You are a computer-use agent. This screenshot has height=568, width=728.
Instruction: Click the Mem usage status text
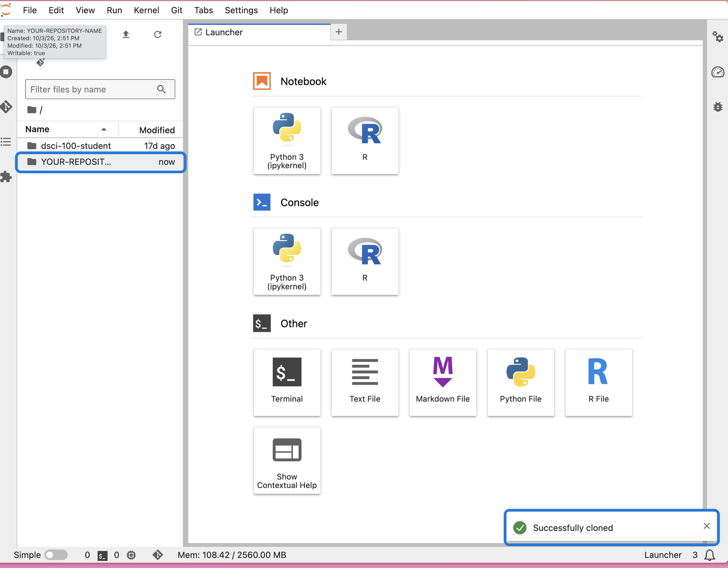coord(232,555)
